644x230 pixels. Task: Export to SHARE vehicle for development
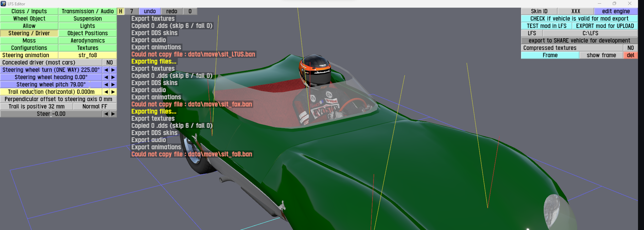pyautogui.click(x=580, y=41)
